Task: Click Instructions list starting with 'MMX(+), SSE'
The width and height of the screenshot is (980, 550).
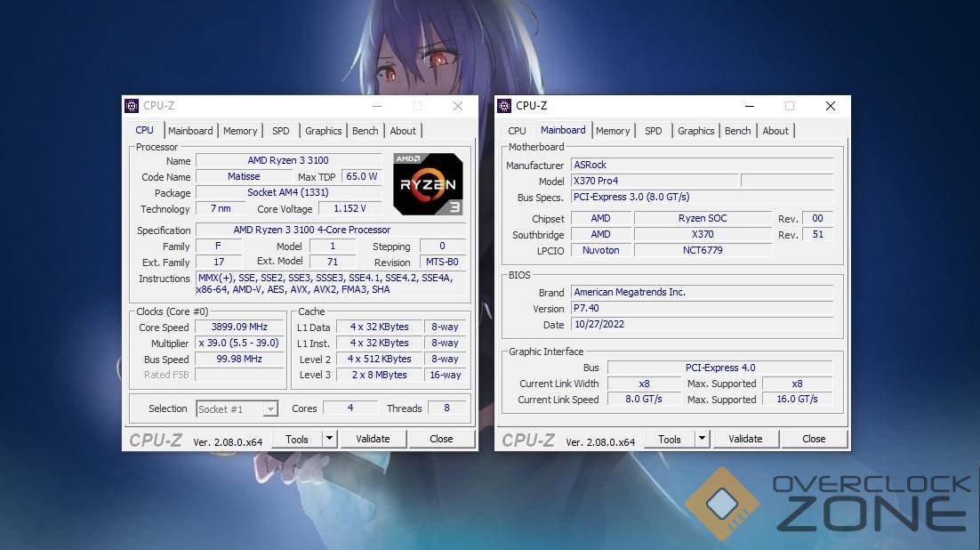Action: click(x=331, y=283)
